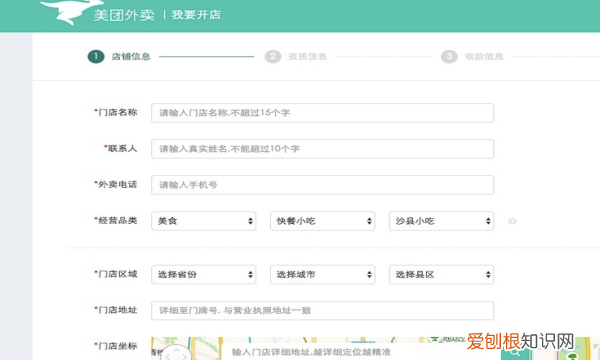600x360 pixels.
Task: Click the help icon beside 经营品类
Action: pos(512,221)
